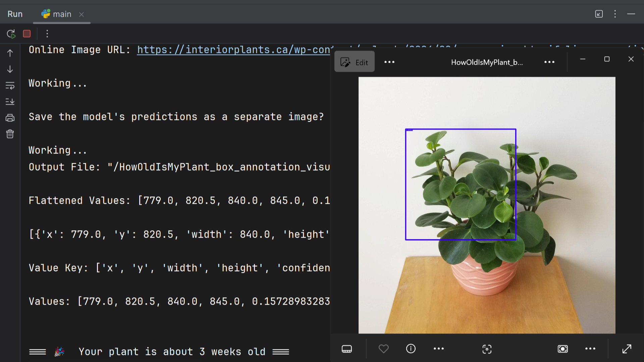The width and height of the screenshot is (644, 362).
Task: Stop the running process with red square
Action: [x=27, y=34]
